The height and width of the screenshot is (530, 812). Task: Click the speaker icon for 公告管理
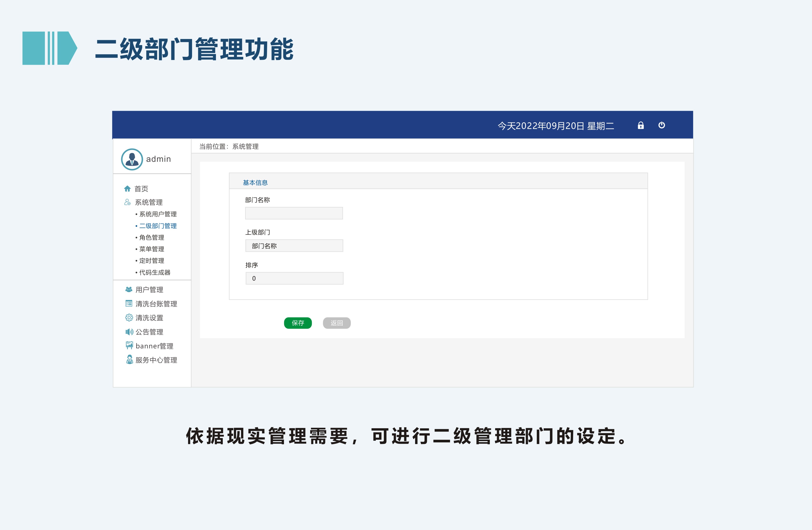coord(129,332)
